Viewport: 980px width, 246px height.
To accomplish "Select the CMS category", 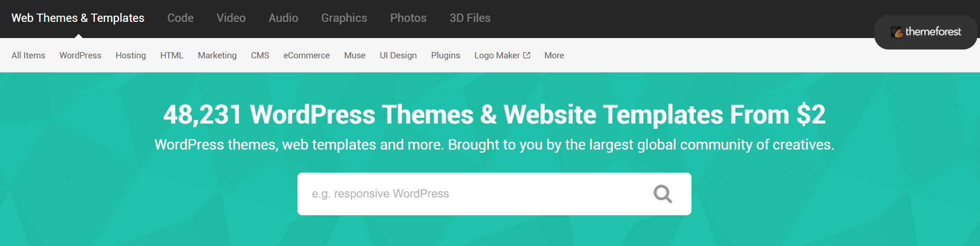I will click(260, 55).
